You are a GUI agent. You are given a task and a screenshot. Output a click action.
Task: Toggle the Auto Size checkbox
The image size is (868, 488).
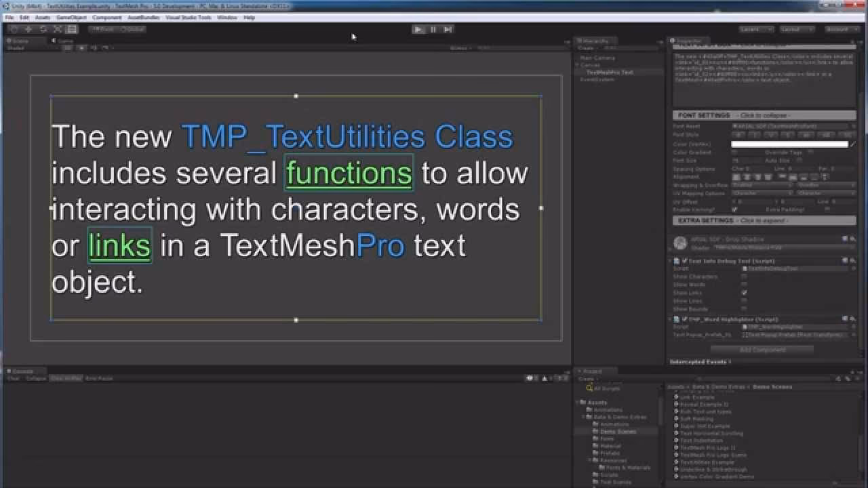pos(800,160)
